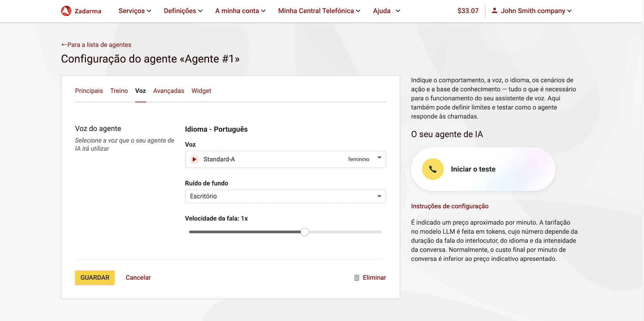The width and height of the screenshot is (644, 321).
Task: Click the feminino voice gender label
Action: (x=359, y=159)
